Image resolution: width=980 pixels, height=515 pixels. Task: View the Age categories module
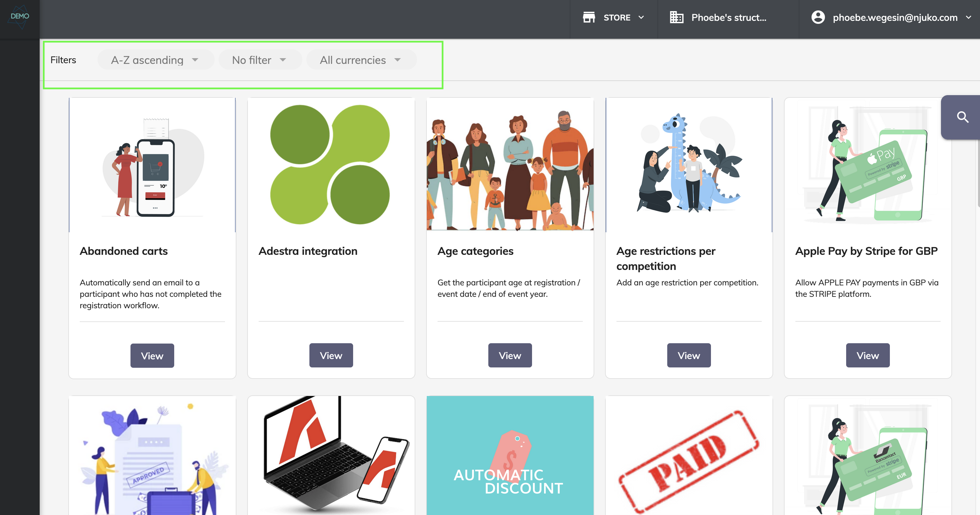[510, 356]
